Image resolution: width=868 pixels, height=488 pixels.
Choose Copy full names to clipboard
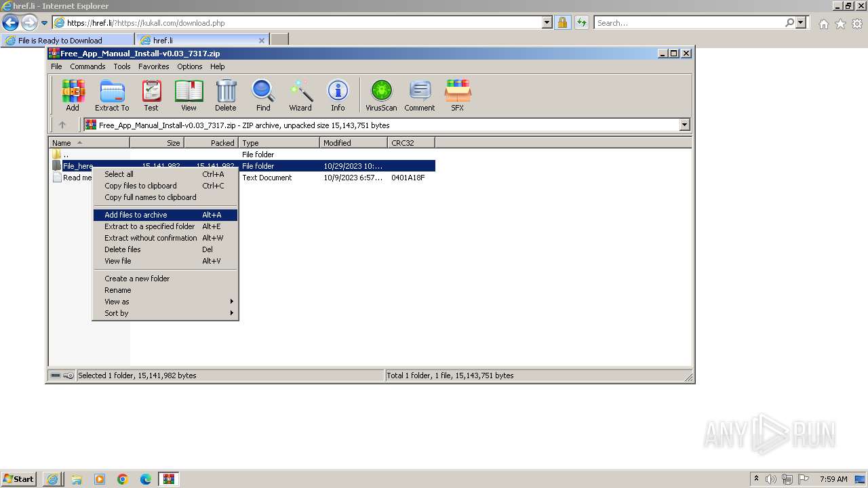(165, 197)
